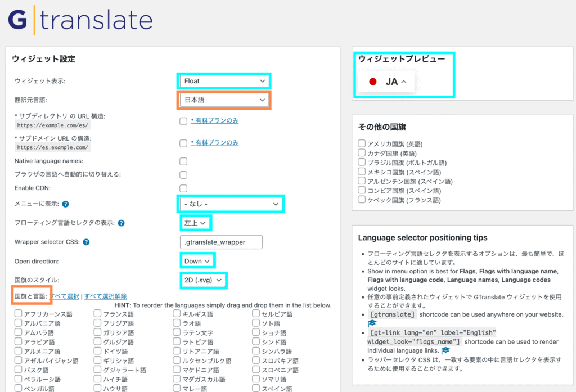Screen dimensions: 576x392
Task: Click graduation cap icon after gtranslate shortcode tip
Action: point(372,324)
